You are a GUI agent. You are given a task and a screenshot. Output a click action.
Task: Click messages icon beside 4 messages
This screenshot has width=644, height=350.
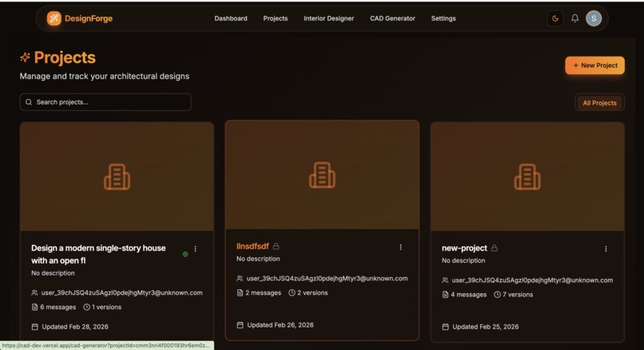pos(445,295)
